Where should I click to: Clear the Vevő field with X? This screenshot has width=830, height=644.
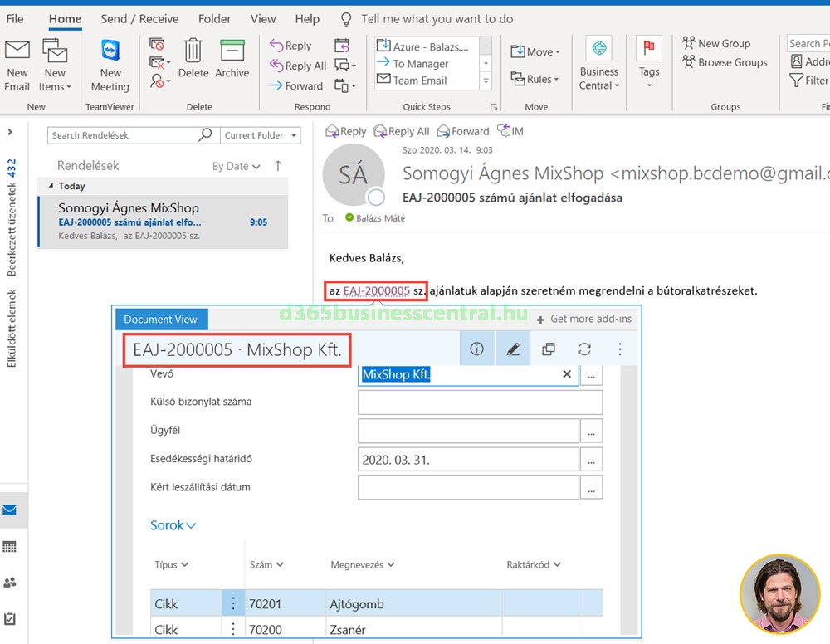click(567, 374)
